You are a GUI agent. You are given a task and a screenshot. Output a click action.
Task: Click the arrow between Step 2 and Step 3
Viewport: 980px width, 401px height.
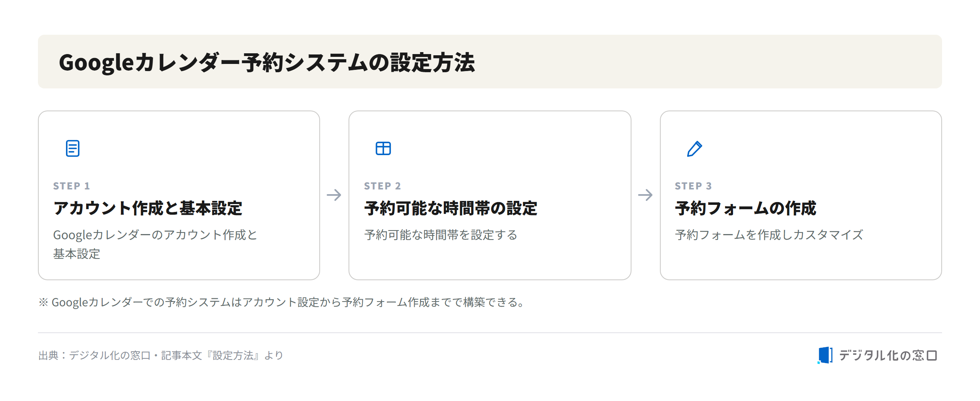click(645, 195)
